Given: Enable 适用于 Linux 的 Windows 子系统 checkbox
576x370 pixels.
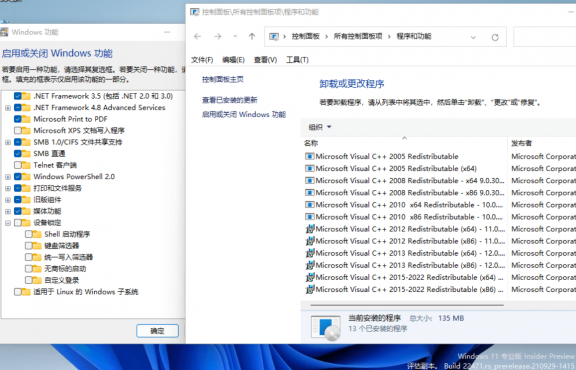Looking at the screenshot, I should pyautogui.click(x=18, y=292).
